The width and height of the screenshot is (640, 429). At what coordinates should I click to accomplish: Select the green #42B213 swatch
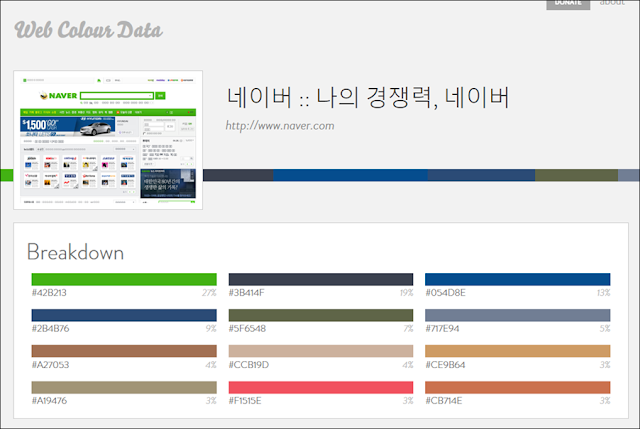point(124,279)
